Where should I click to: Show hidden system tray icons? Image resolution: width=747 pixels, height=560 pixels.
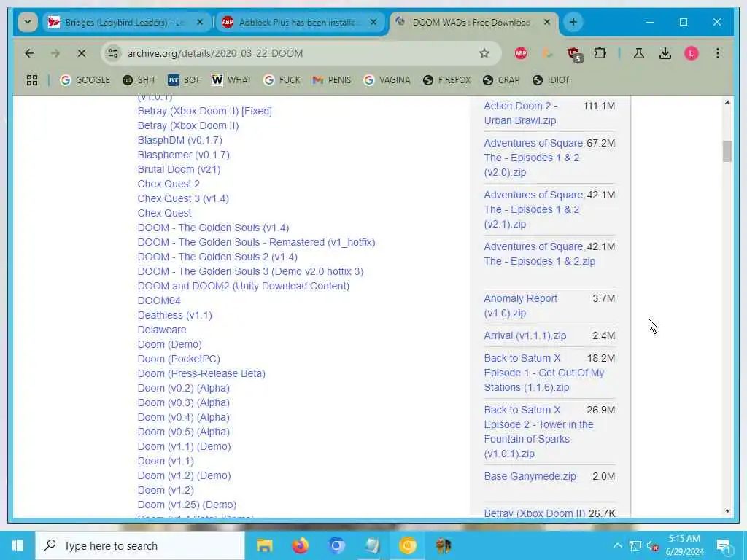click(617, 545)
